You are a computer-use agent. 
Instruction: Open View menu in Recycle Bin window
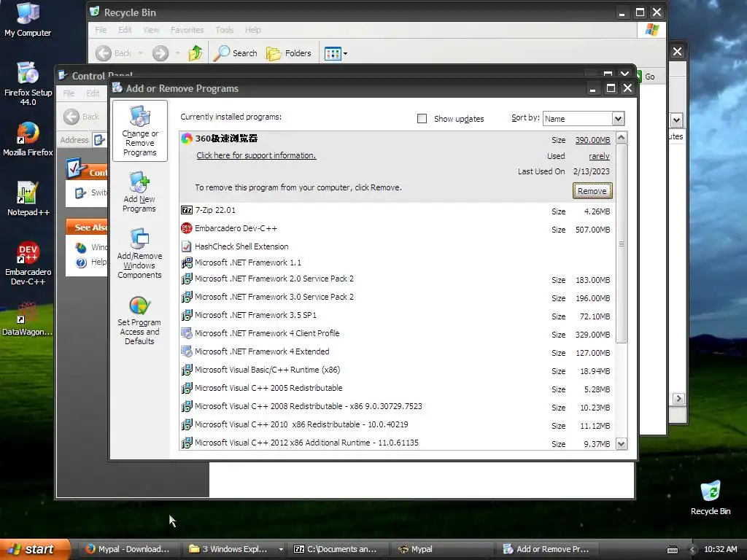pos(151,30)
